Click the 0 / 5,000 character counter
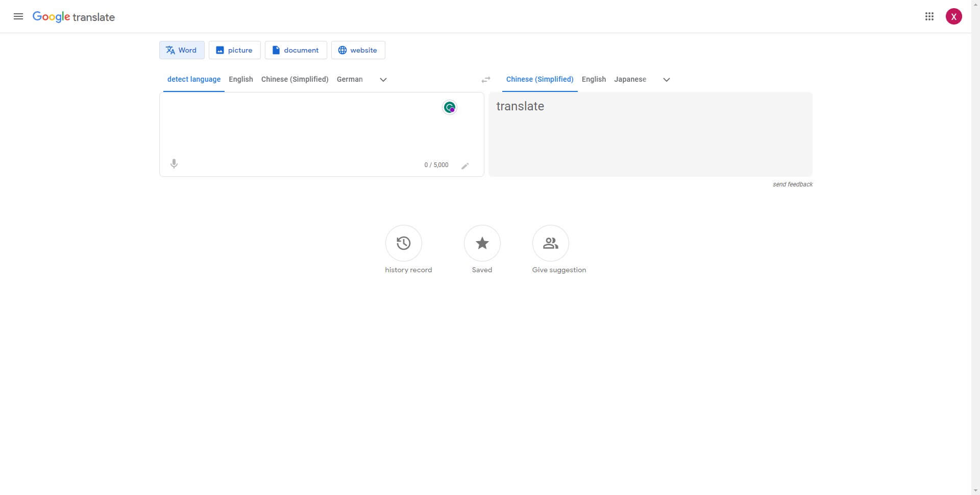The image size is (980, 495). click(x=436, y=165)
